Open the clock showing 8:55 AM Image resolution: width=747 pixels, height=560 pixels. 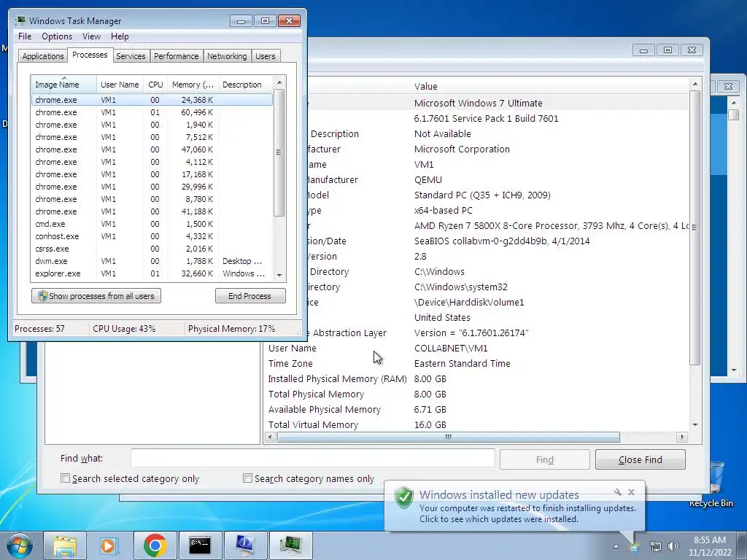(710, 546)
